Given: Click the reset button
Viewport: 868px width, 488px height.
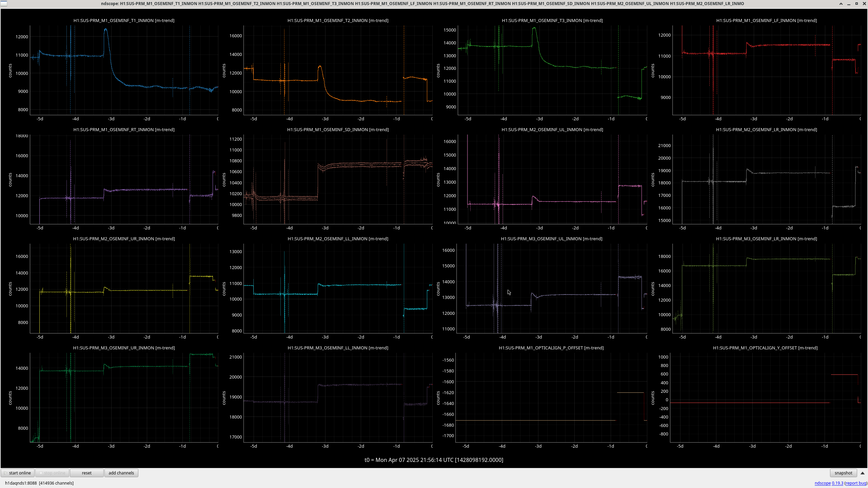Looking at the screenshot, I should tap(86, 473).
